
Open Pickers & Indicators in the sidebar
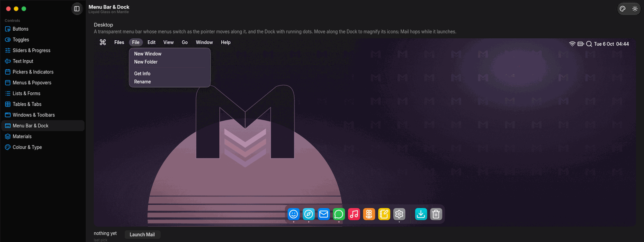(x=43, y=72)
